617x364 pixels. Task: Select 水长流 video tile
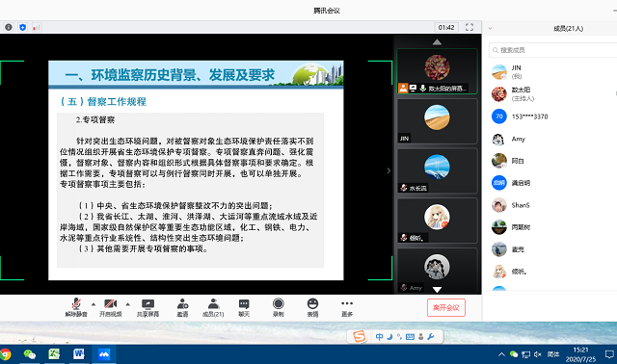click(437, 170)
